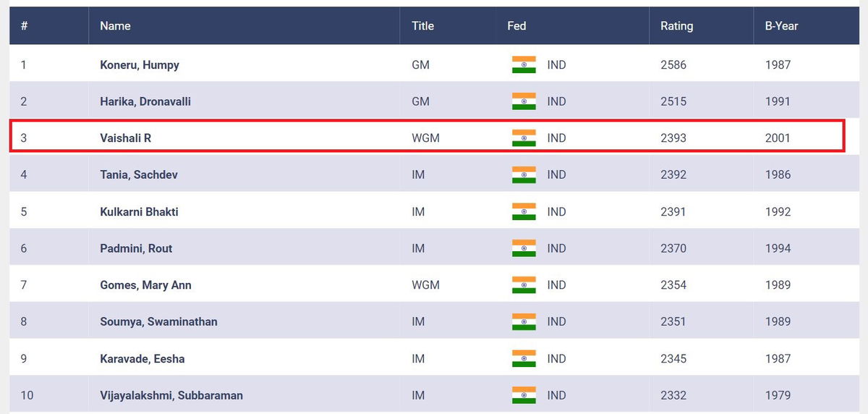
Task: Click the flag icon in Vaishali R's row
Action: coord(524,138)
